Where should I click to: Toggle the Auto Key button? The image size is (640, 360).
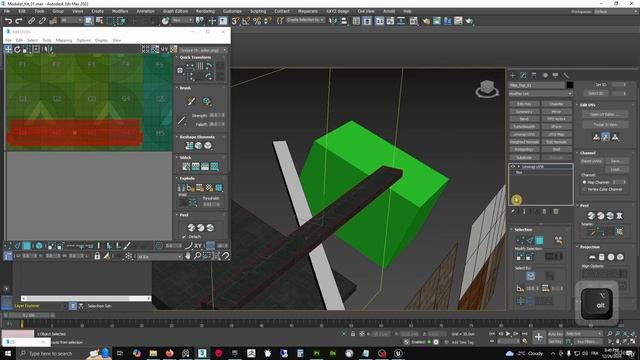pyautogui.click(x=556, y=334)
